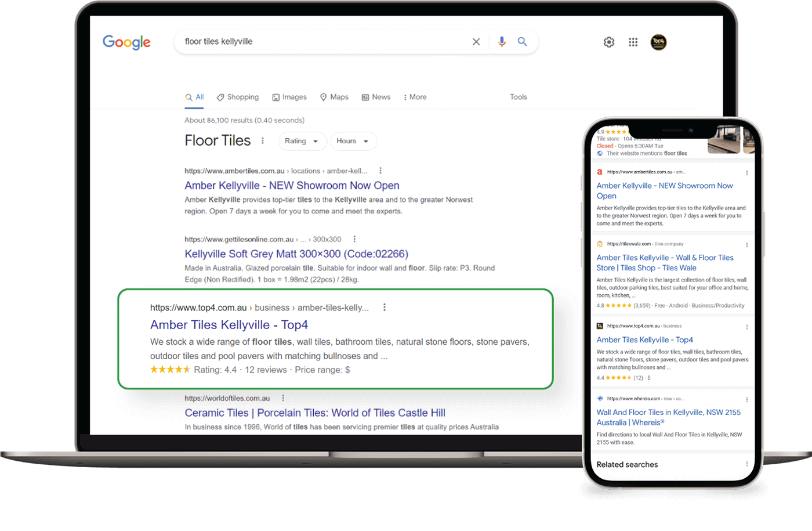Open phone Related searches options menu
812x531 pixels.
pos(747,464)
